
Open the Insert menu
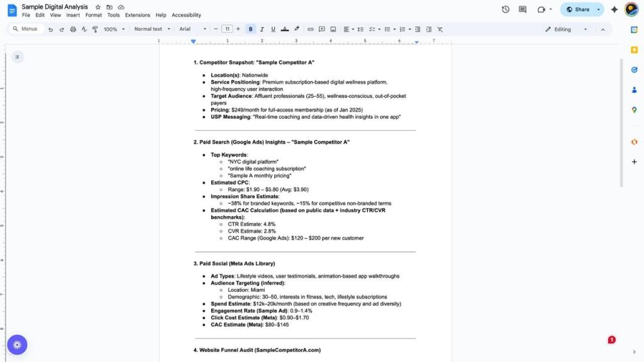coord(73,15)
